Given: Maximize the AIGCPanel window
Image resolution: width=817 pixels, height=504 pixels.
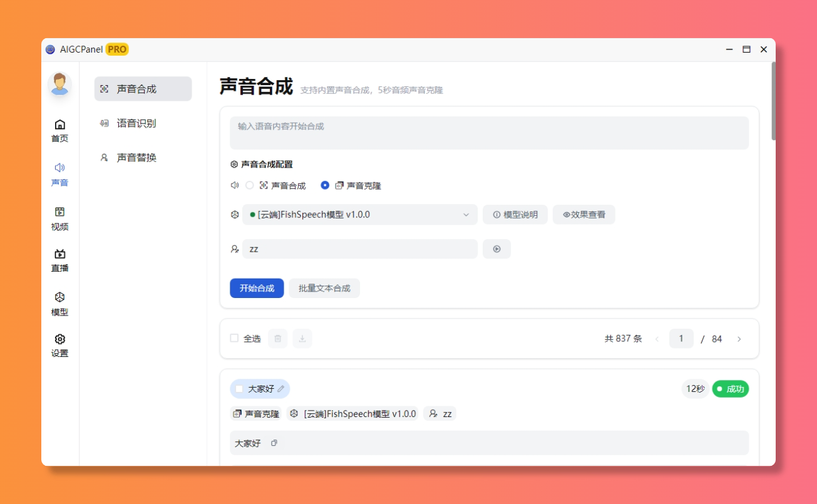Looking at the screenshot, I should tap(746, 49).
